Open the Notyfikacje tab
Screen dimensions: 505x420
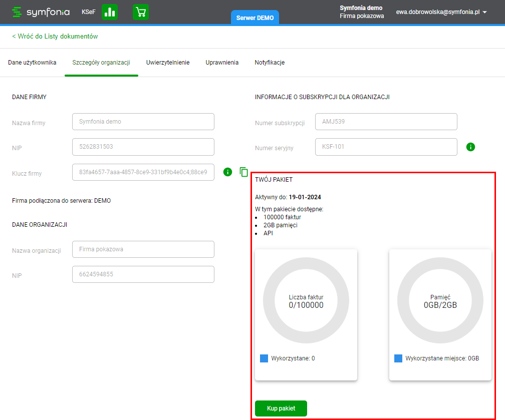pos(270,63)
